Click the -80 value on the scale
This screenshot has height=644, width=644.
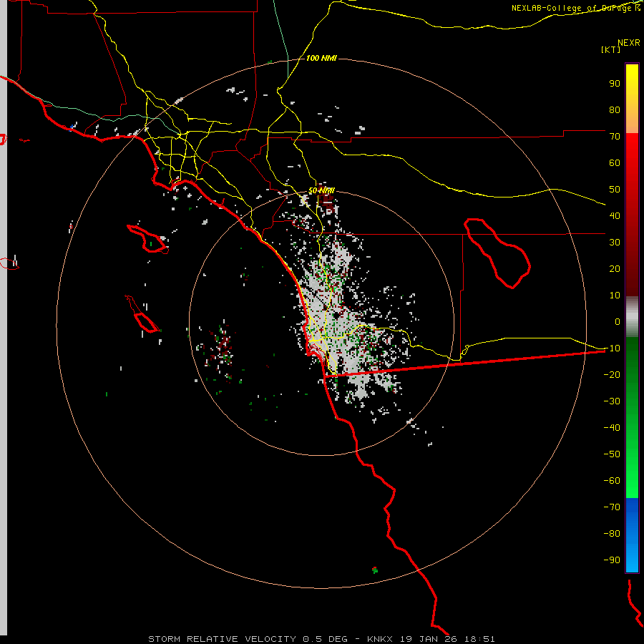point(612,534)
